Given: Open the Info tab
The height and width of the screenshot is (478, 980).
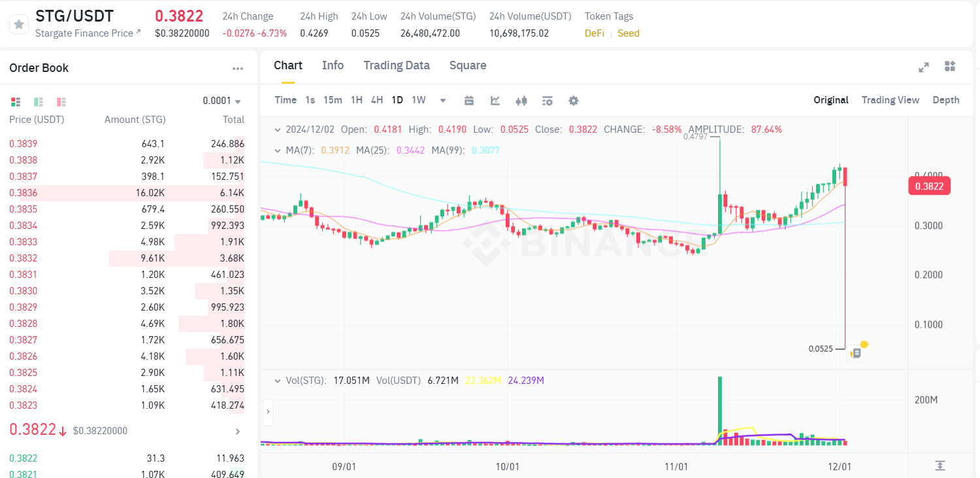Looking at the screenshot, I should (x=333, y=65).
